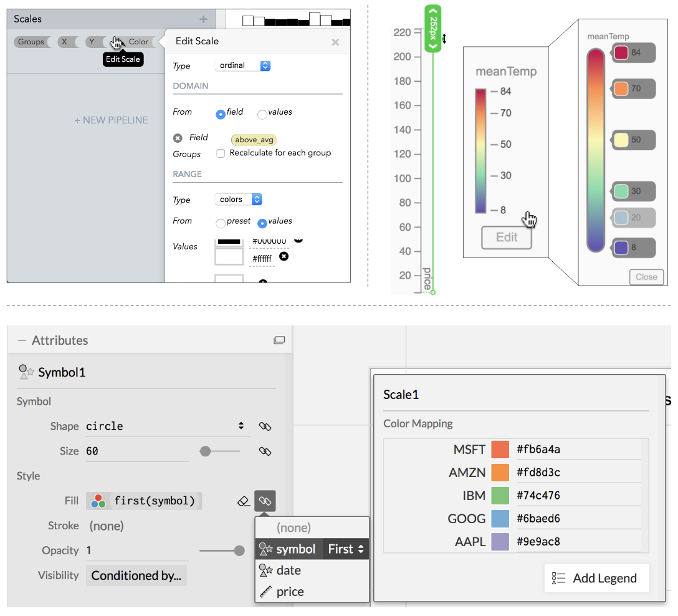Choose price in field menu
The height and width of the screenshot is (616, 678).
(x=312, y=592)
